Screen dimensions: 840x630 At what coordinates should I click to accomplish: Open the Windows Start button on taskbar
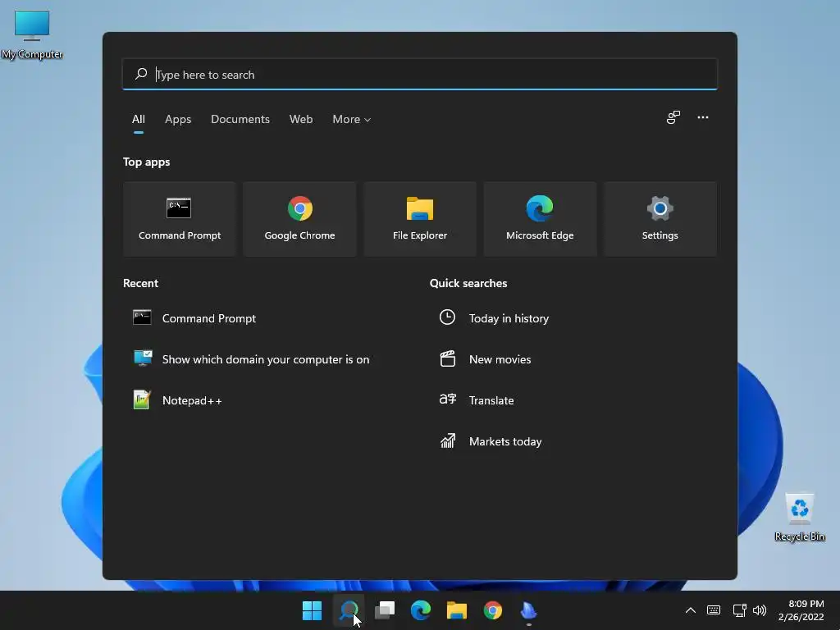[312, 610]
